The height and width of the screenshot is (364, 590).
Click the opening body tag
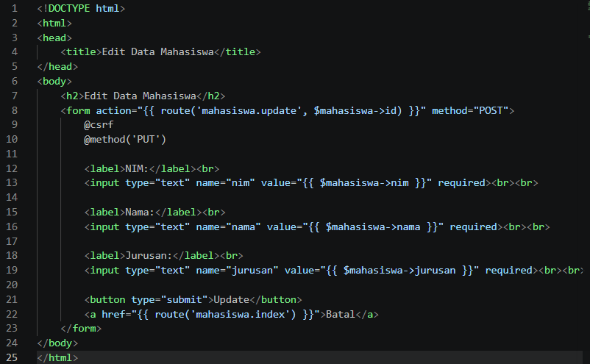54,81
